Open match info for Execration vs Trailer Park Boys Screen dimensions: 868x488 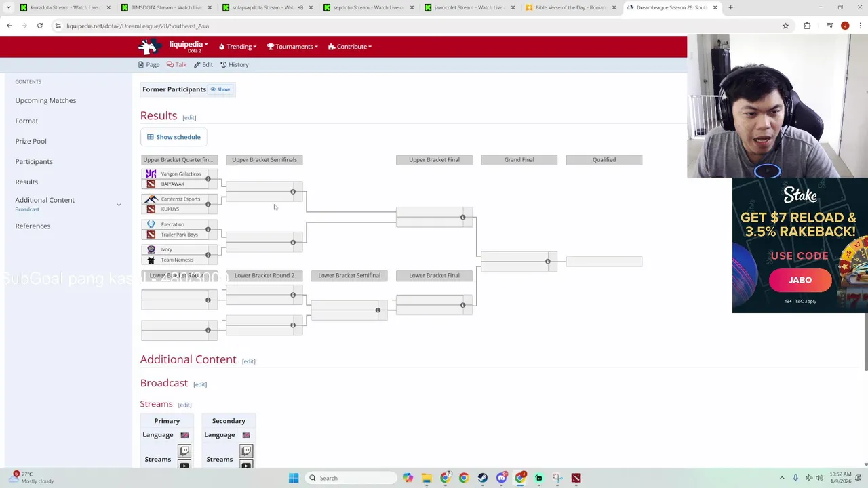click(208, 229)
